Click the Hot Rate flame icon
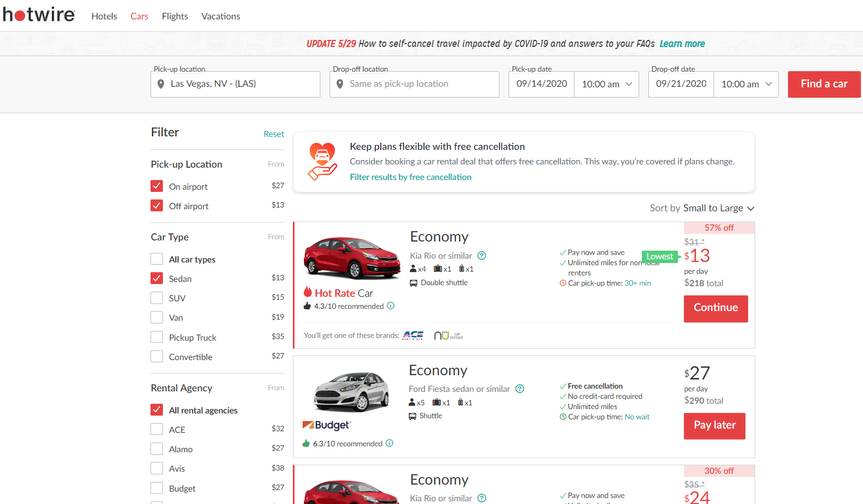 coord(308,292)
